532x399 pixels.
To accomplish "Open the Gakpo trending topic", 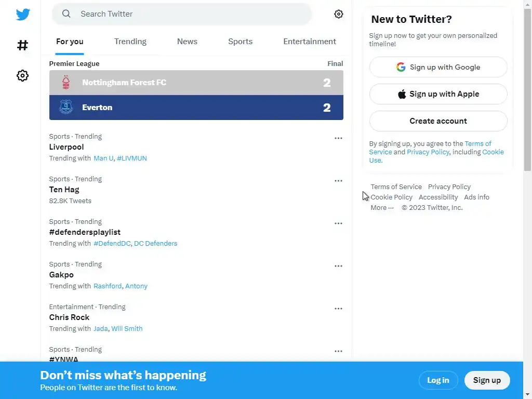I will click(61, 274).
